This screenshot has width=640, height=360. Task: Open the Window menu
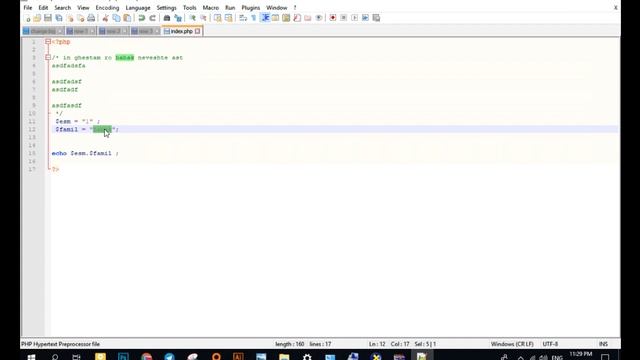click(277, 8)
